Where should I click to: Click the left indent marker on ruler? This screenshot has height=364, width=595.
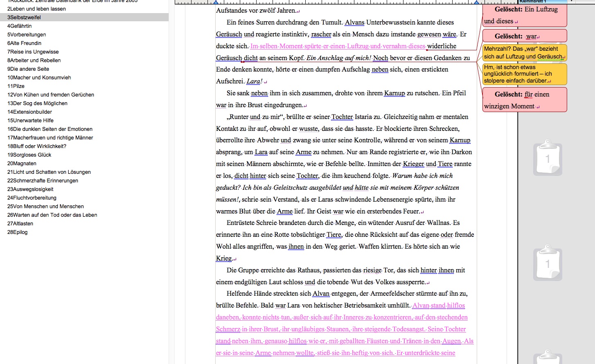click(216, 2)
